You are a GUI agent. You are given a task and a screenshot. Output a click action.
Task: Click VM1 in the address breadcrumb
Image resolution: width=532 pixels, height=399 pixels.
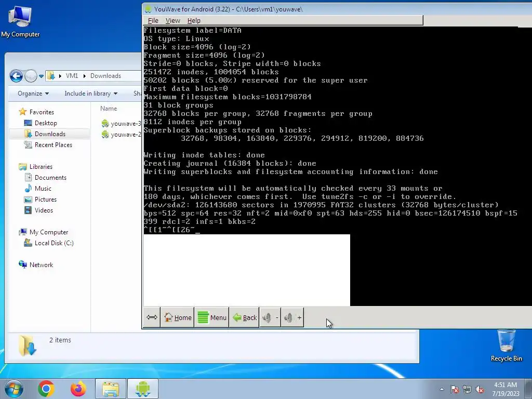pyautogui.click(x=72, y=76)
